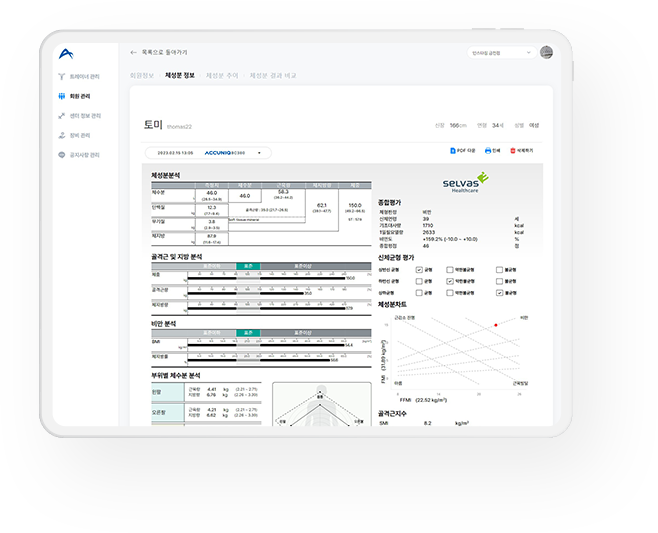
Task: Click the 비만도 +159.2% value
Action: coord(450,239)
